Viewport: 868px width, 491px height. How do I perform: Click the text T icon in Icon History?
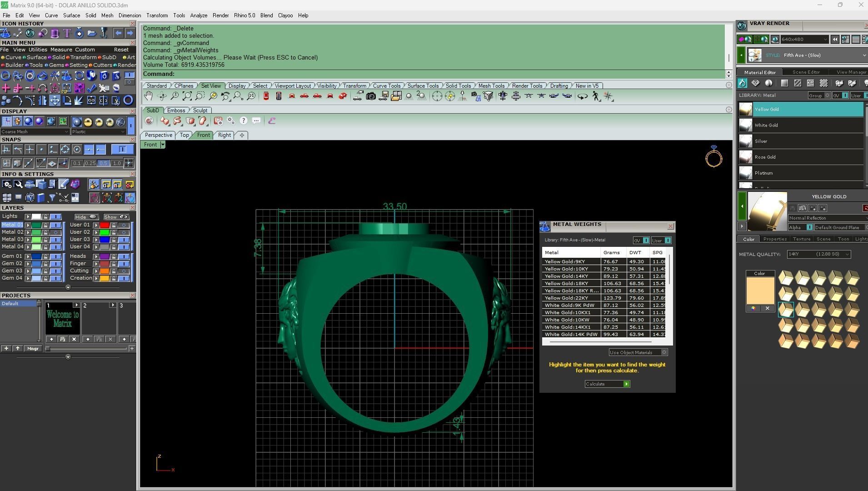pos(67,33)
